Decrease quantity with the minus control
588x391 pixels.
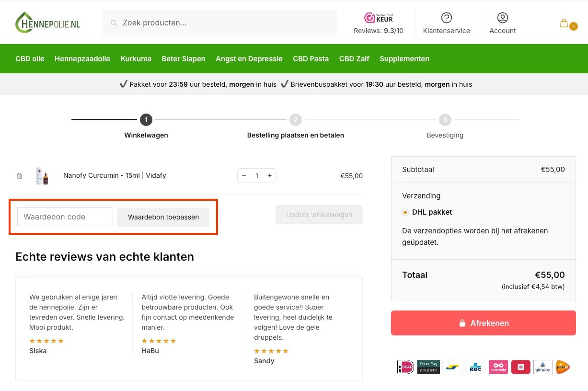[x=243, y=175]
